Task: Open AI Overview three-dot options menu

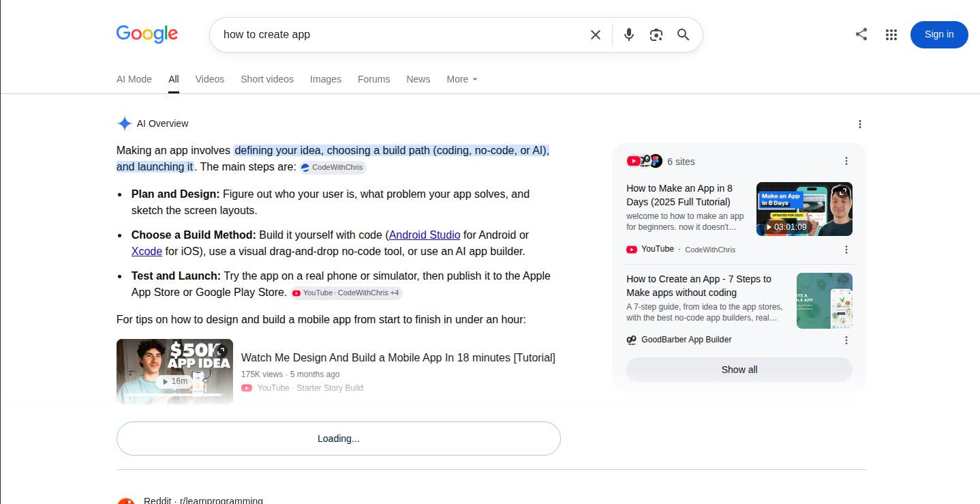Action: 860,124
